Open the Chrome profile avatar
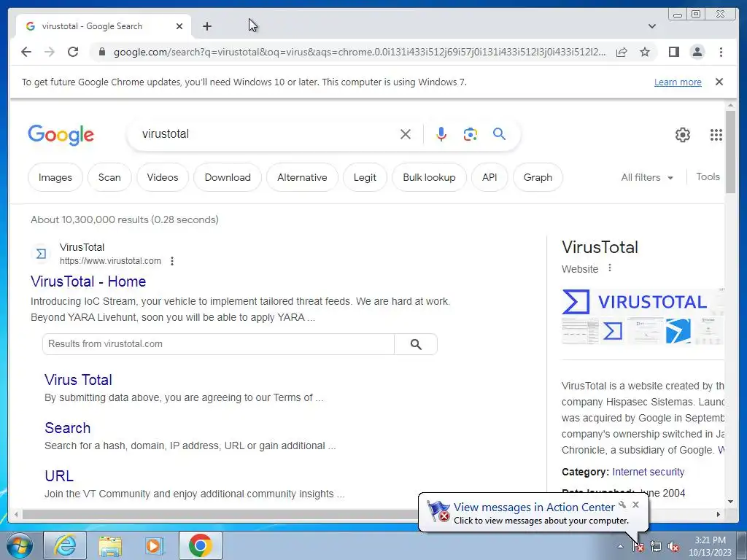The image size is (747, 560). (697, 52)
